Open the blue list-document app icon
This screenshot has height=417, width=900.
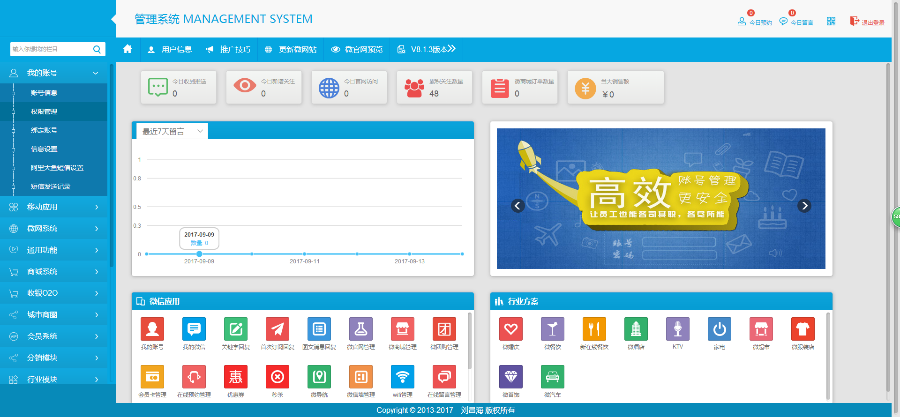click(319, 329)
